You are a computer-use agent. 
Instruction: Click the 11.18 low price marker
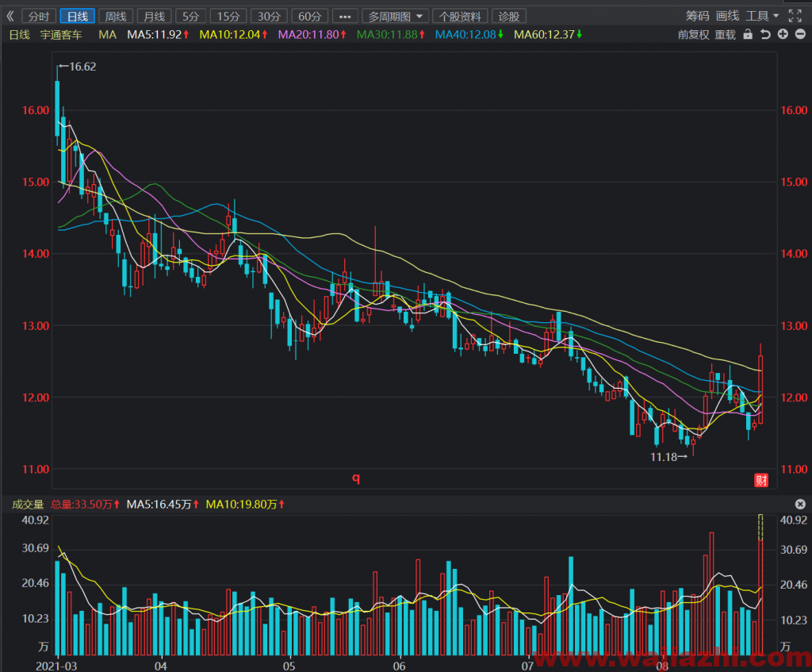tap(668, 457)
